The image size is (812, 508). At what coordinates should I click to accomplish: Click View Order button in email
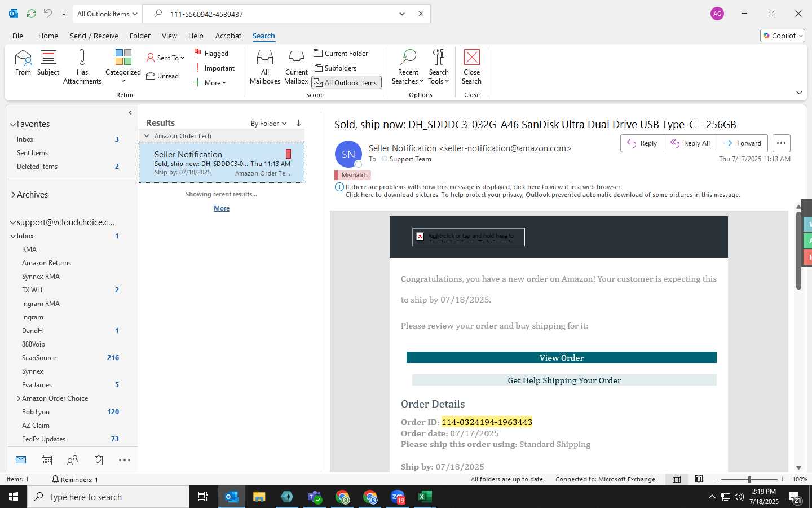tap(562, 358)
